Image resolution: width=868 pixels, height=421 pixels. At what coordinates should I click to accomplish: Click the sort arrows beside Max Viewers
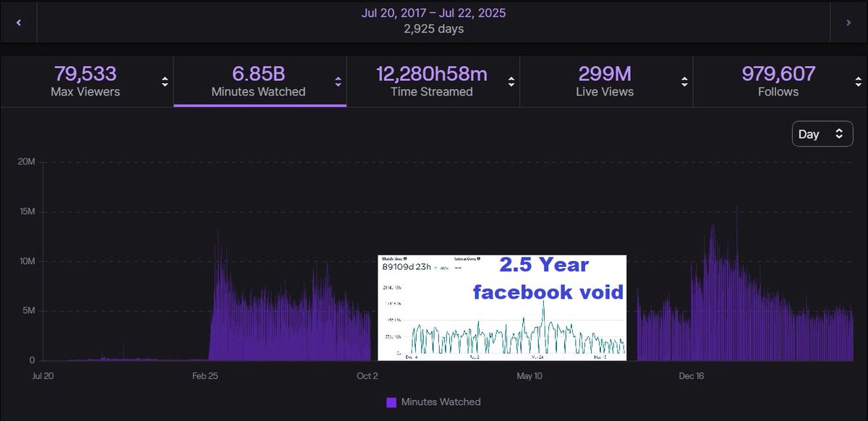pos(164,81)
